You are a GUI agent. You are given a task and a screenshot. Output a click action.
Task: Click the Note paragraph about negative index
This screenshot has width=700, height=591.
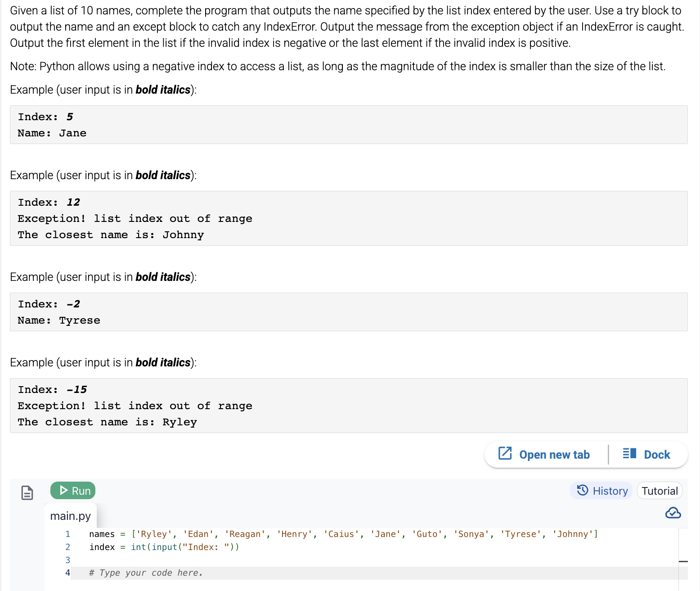pos(338,66)
